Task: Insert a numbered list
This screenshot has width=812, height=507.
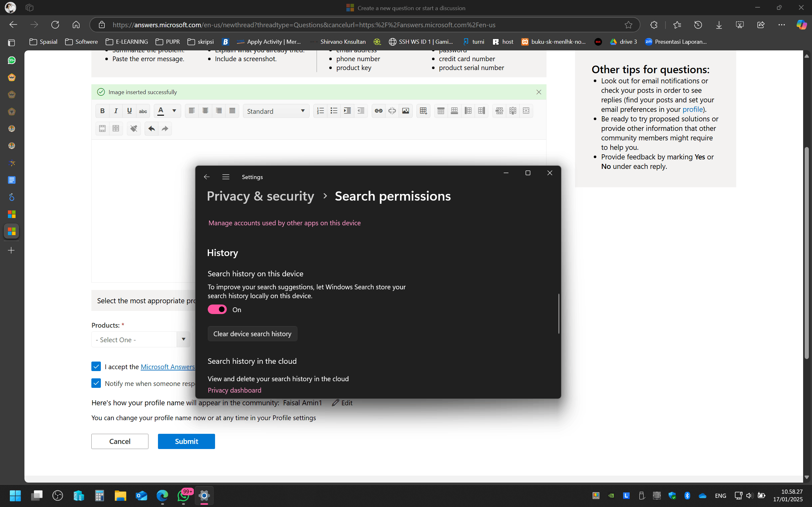Action: tap(320, 111)
